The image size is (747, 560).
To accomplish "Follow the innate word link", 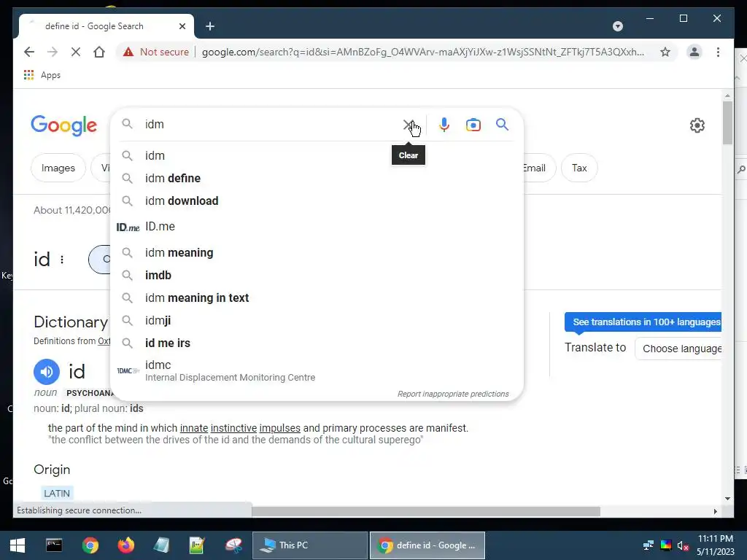I will click(x=194, y=428).
